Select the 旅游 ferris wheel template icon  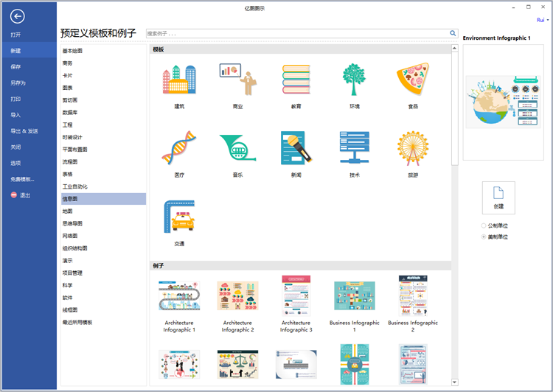click(413, 148)
